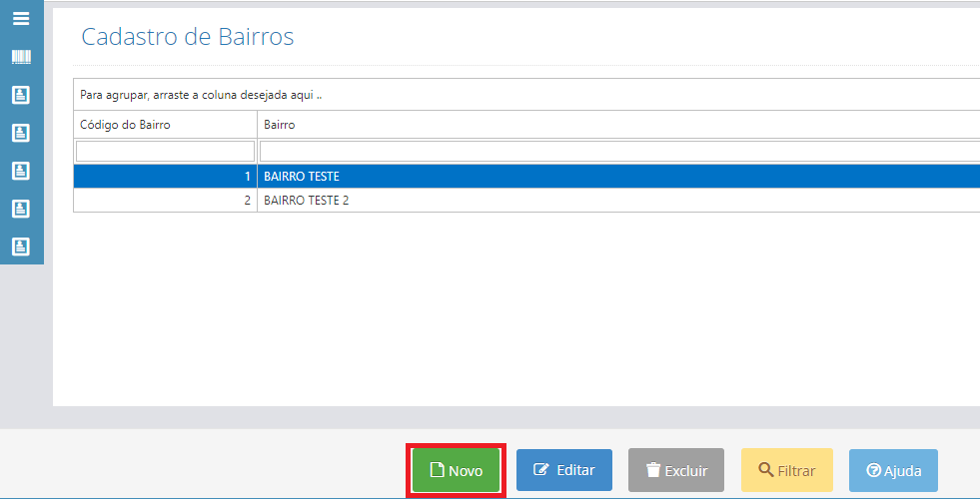Open the Ajuda help button

[893, 470]
